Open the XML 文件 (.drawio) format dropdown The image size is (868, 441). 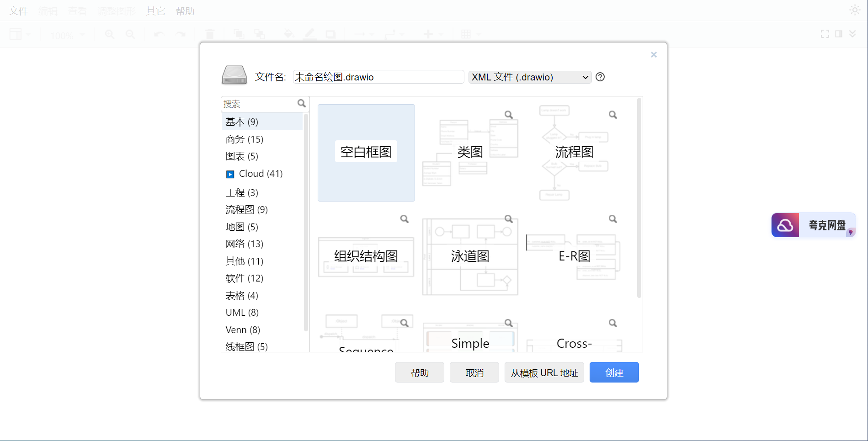pyautogui.click(x=530, y=77)
